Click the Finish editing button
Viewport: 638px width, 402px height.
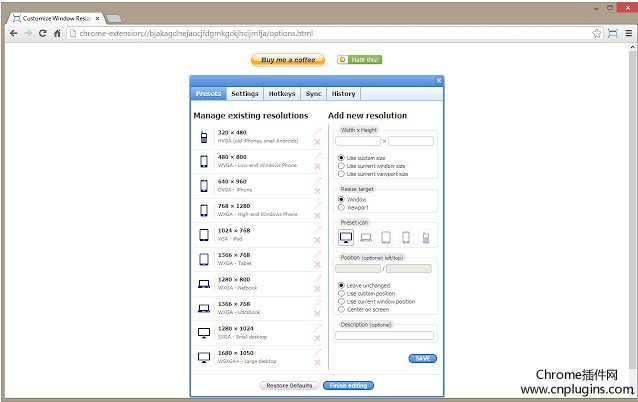pos(349,385)
